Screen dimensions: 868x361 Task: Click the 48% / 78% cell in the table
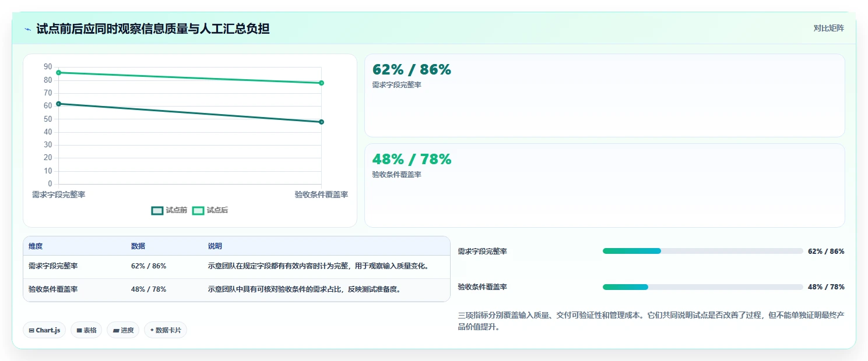(x=149, y=289)
